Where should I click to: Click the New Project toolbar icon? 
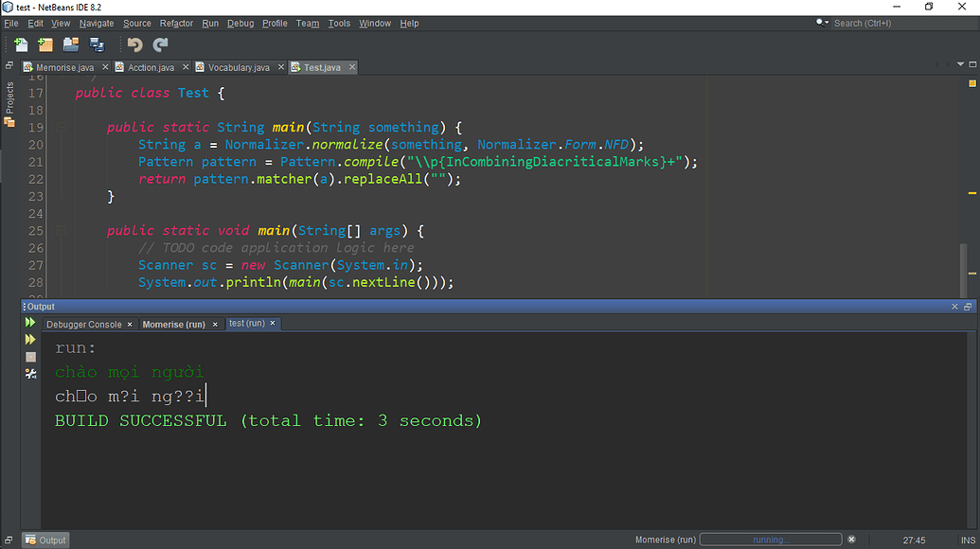45,44
